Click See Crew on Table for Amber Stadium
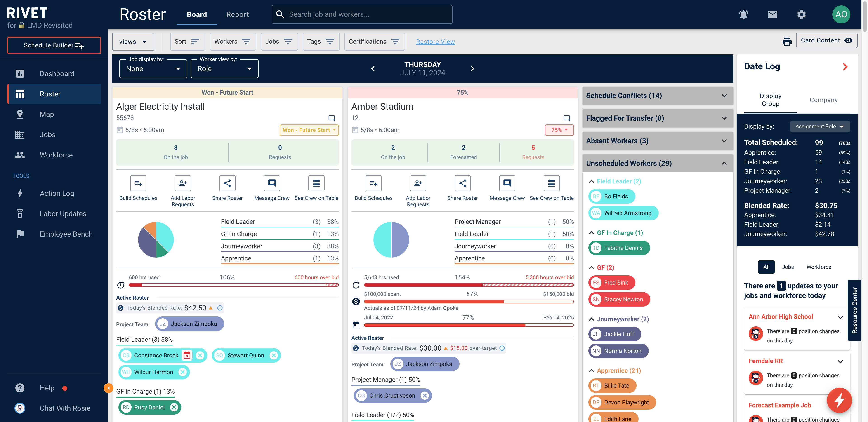This screenshot has height=422, width=868. click(551, 183)
